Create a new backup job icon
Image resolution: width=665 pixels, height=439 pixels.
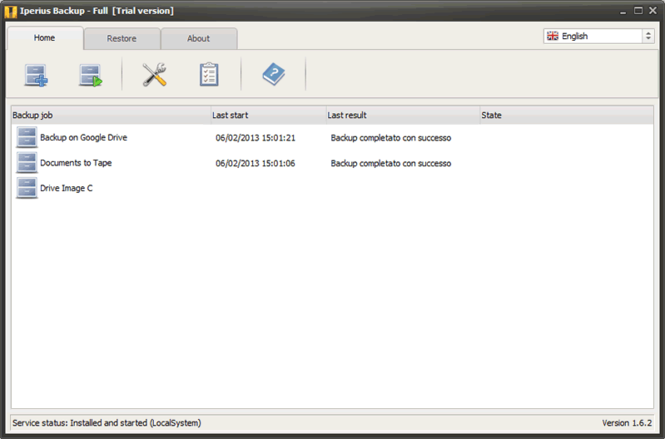click(x=36, y=75)
